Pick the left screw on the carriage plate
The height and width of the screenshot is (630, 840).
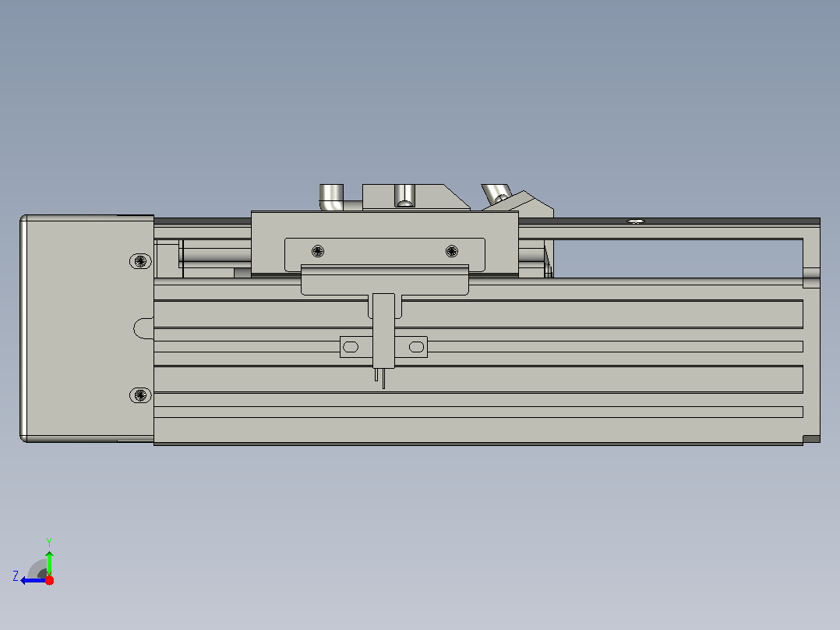coord(318,251)
